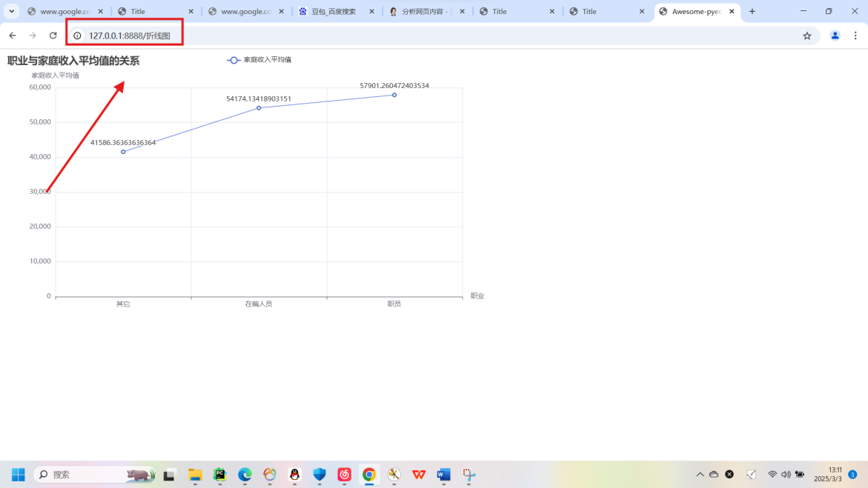Open Task View from the taskbar
Image resolution: width=868 pixels, height=488 pixels.
pyautogui.click(x=169, y=475)
